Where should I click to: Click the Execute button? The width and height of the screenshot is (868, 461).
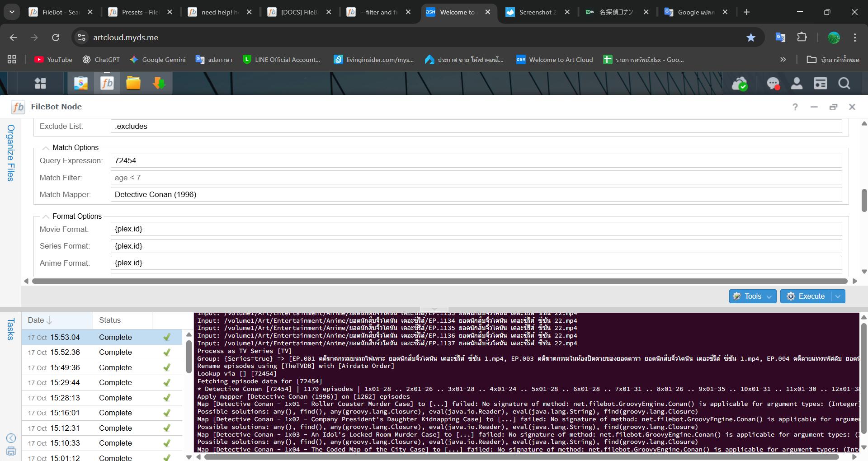(807, 296)
